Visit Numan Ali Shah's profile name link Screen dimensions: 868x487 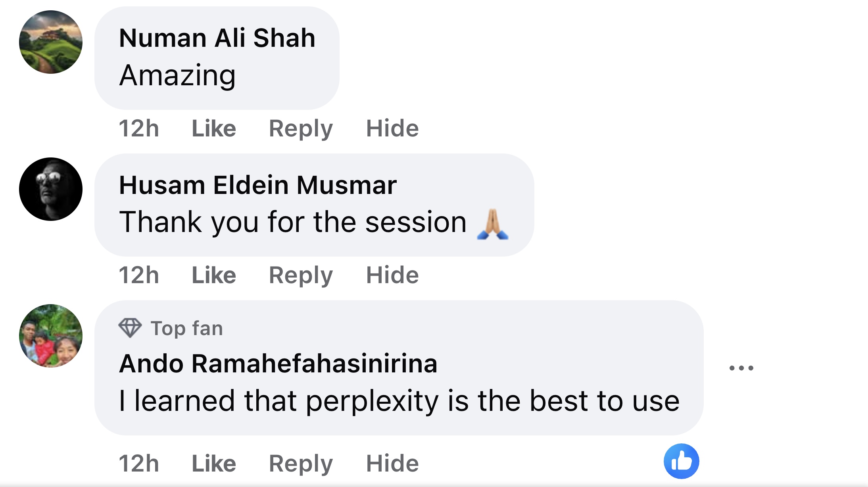pos(217,38)
